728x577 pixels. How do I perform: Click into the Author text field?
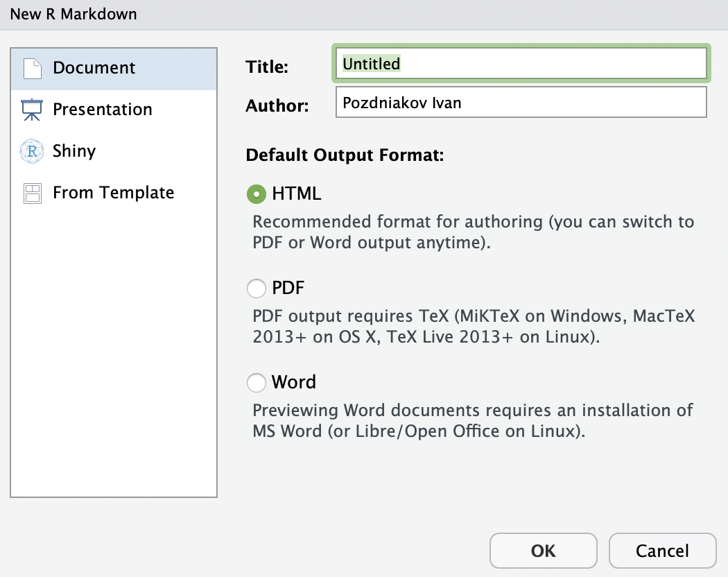(x=521, y=103)
